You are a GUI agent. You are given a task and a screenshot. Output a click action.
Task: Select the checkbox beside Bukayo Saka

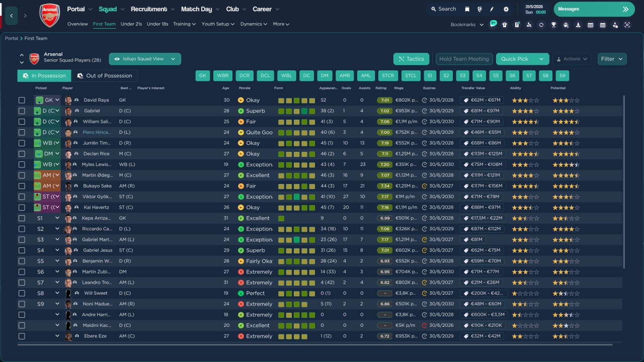pos(22,186)
